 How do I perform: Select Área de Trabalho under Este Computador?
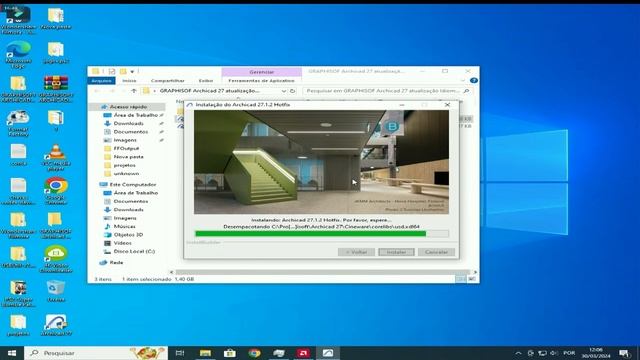(x=136, y=193)
